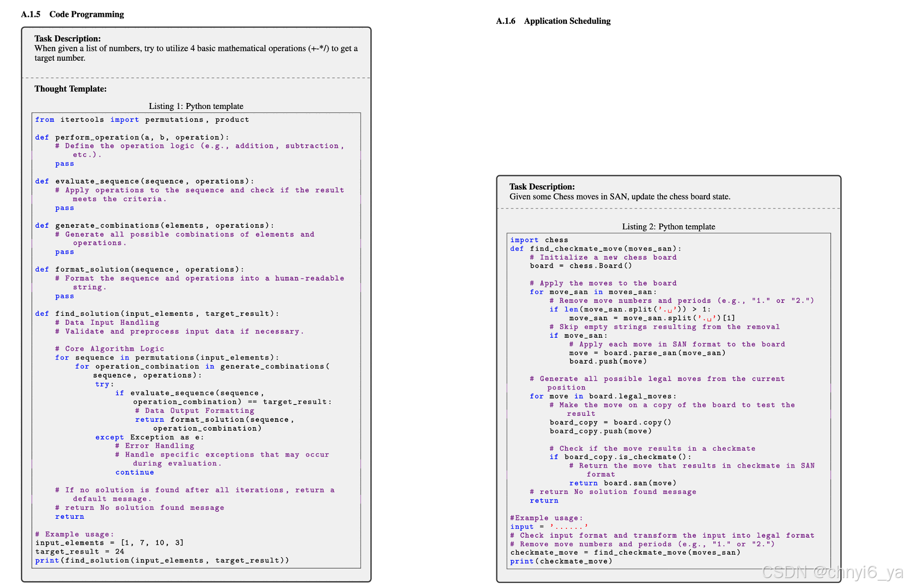Viewport: 905px width, 588px height.
Task: Click the 'board_copy = board.copy()' line
Action: pyautogui.click(x=611, y=422)
